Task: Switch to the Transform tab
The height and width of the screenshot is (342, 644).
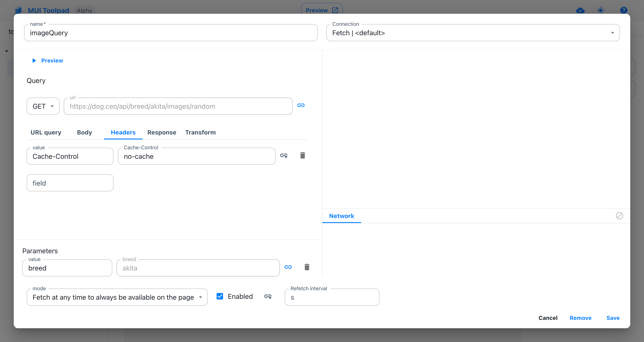Action: [200, 132]
